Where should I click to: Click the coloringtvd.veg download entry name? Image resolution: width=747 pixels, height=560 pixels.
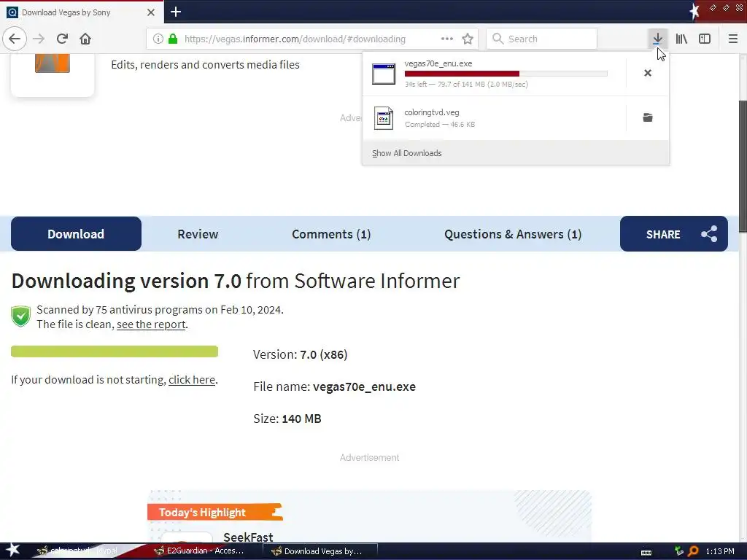(432, 112)
